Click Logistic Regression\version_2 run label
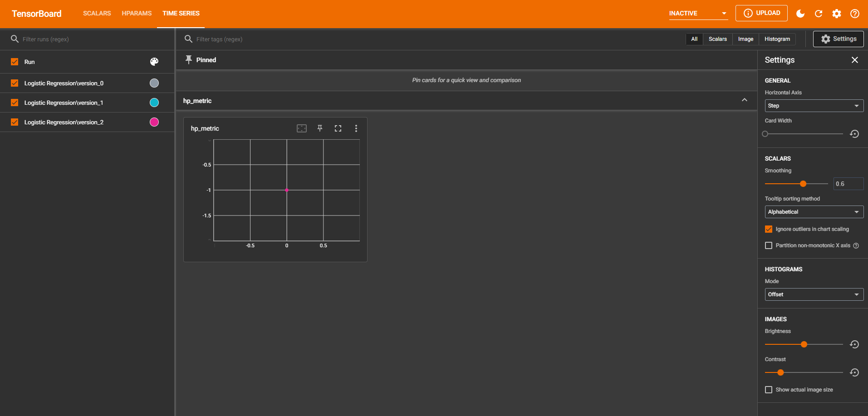This screenshot has width=868, height=416. pyautogui.click(x=64, y=122)
